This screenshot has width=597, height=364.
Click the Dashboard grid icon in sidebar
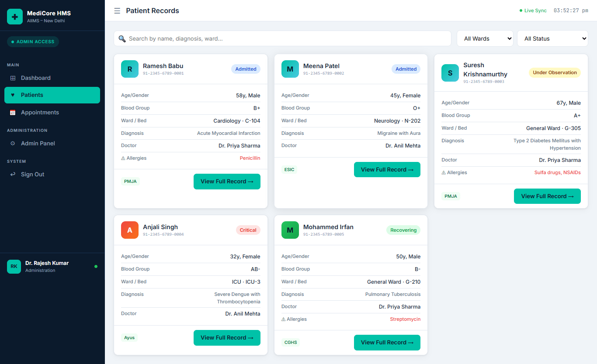tap(13, 78)
